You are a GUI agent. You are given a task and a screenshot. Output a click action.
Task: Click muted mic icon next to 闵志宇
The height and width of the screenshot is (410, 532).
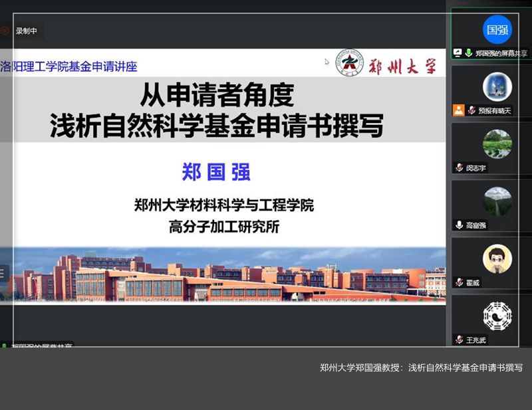point(459,168)
